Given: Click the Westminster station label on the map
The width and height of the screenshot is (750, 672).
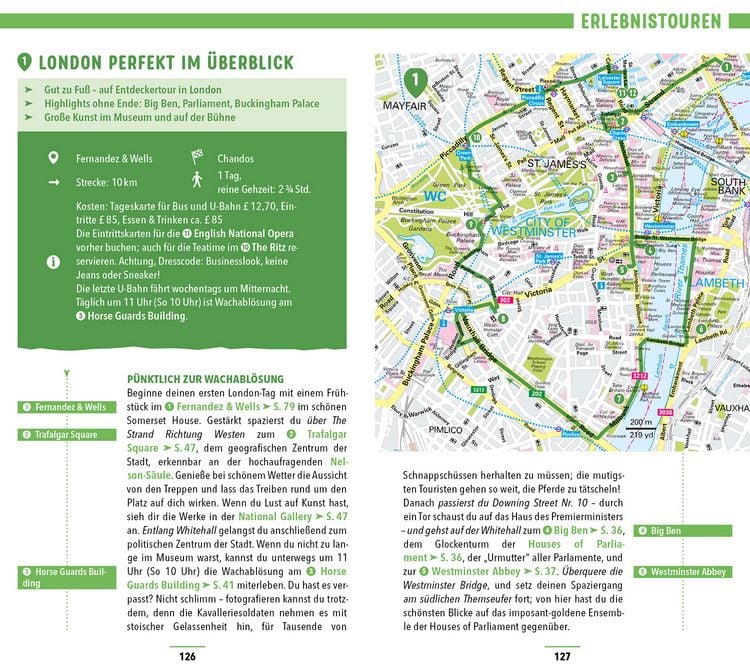Looking at the screenshot, I should tap(660, 226).
